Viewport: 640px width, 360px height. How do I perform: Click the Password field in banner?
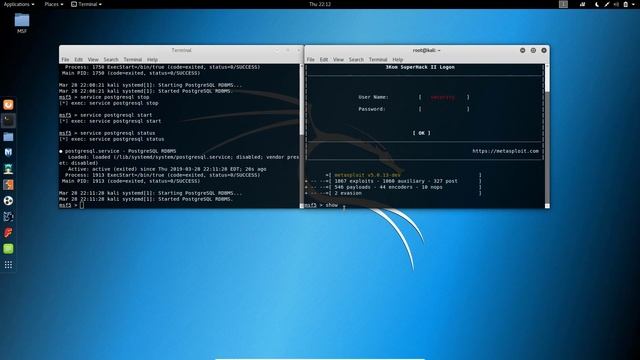click(444, 109)
